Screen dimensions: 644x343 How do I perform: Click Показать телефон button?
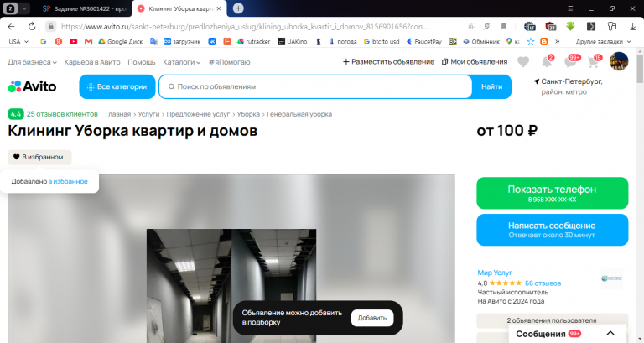[552, 193]
